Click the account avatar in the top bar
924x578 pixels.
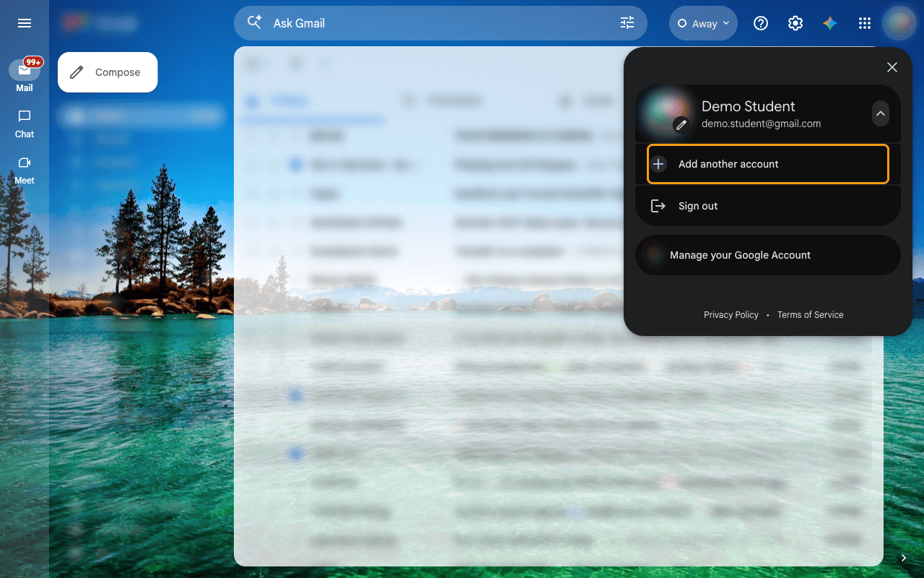(899, 23)
